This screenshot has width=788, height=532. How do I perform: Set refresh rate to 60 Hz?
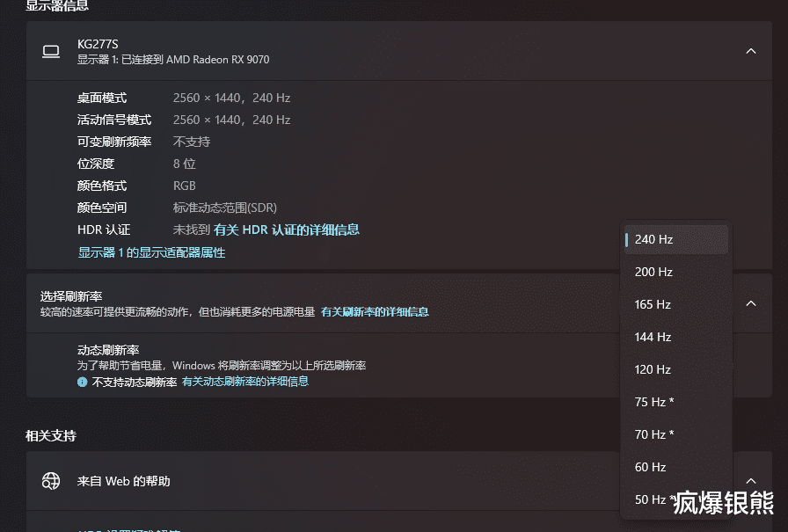pyautogui.click(x=676, y=467)
